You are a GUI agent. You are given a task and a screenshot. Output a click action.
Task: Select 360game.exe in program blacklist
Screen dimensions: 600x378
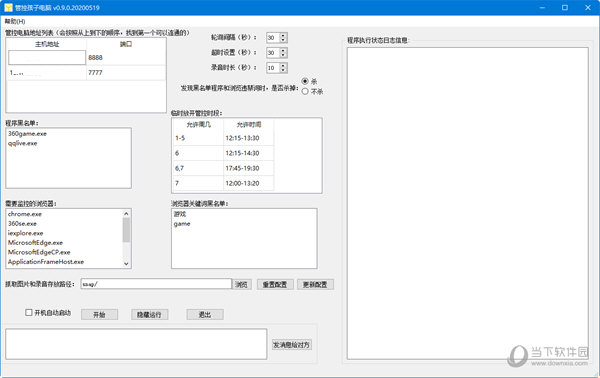click(28, 134)
